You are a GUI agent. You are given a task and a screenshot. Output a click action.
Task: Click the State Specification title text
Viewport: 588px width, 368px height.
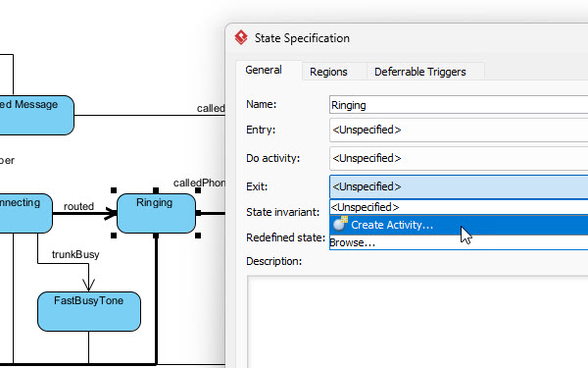click(x=302, y=38)
